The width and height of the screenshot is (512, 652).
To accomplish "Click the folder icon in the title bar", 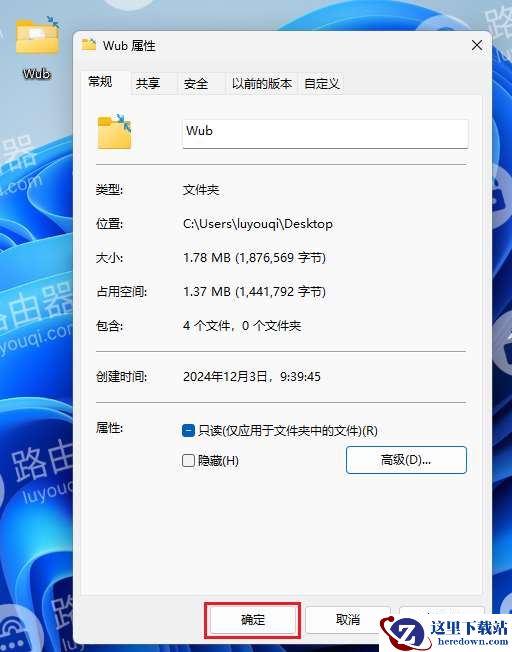I will pos(89,44).
